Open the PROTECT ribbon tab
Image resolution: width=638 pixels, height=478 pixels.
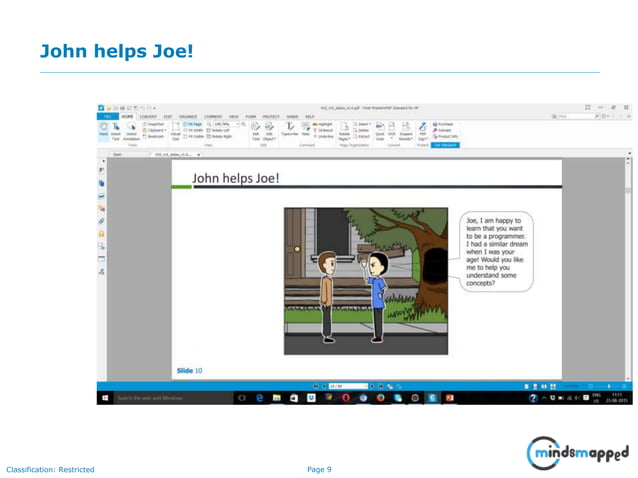(x=271, y=117)
